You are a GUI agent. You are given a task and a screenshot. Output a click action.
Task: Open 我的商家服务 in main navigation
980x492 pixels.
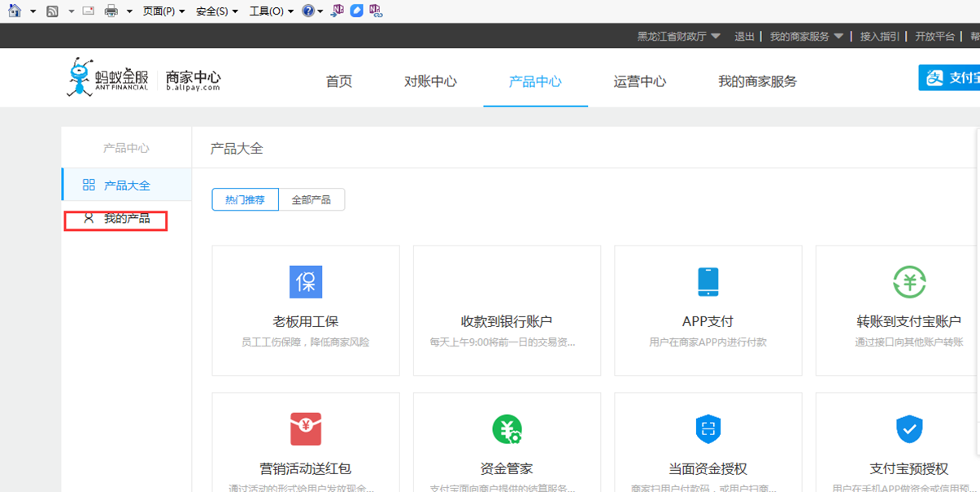tap(757, 81)
